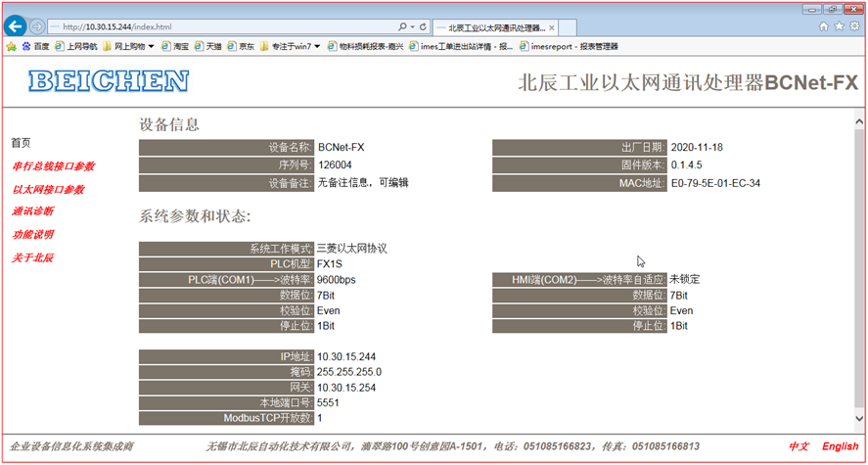Image resolution: width=868 pixels, height=465 pixels.
Task: Expand the 专注于win7 bookmark folder
Action: tap(290, 47)
